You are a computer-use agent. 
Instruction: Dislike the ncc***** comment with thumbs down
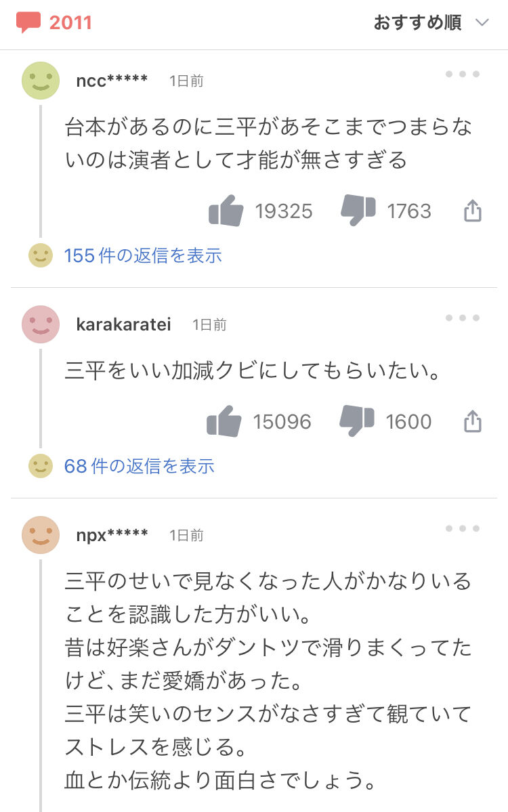pos(358,211)
